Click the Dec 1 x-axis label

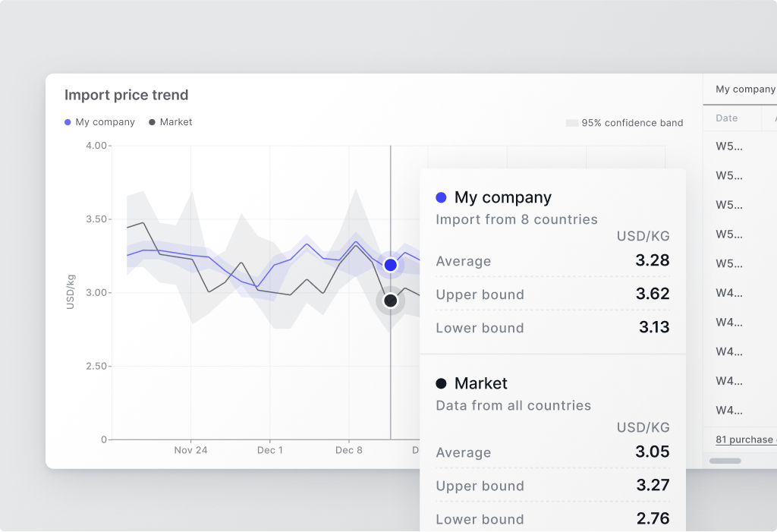coord(270,450)
